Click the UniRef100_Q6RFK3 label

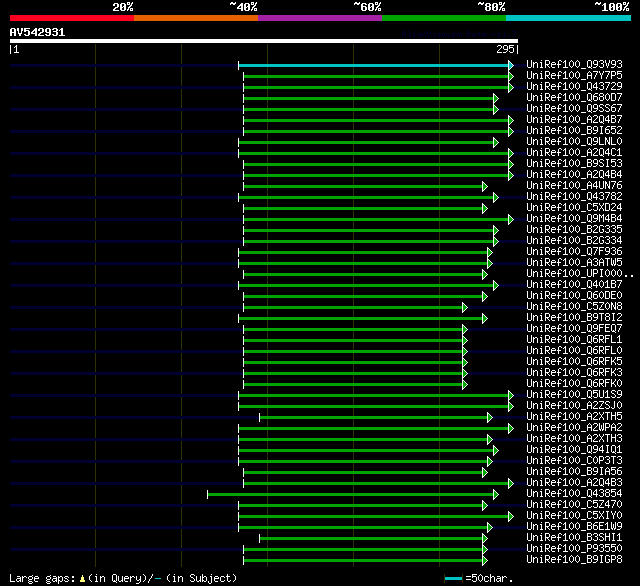[x=574, y=373]
